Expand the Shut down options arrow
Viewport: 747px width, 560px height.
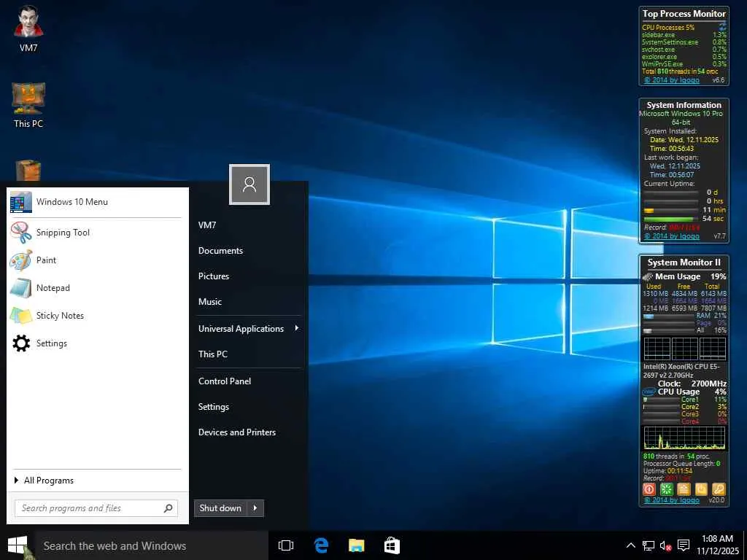(255, 508)
